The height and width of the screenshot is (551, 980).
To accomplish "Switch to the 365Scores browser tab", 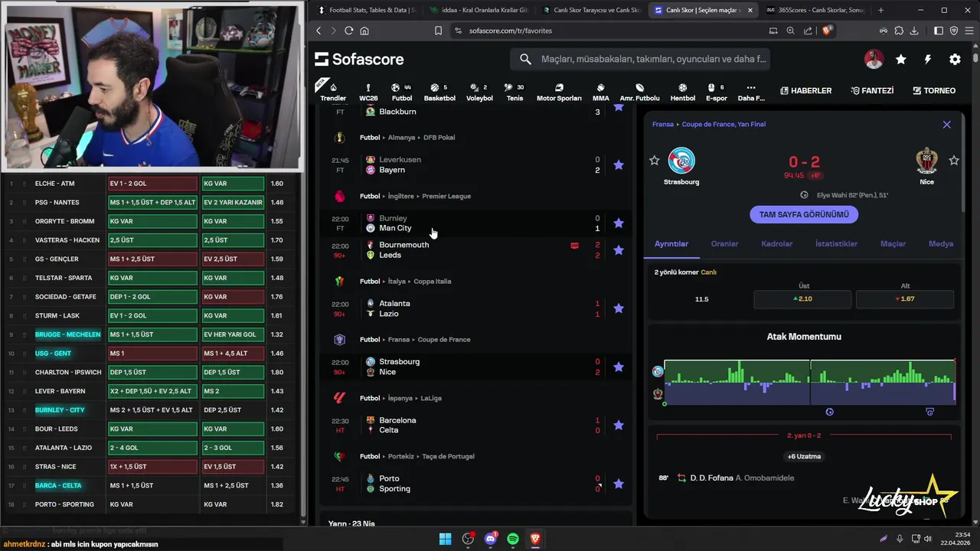I will [x=815, y=10].
